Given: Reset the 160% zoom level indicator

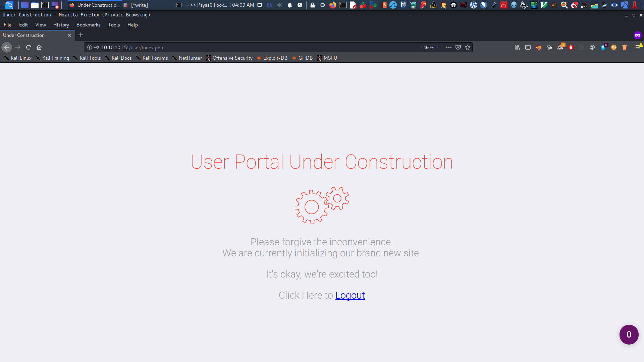Looking at the screenshot, I should 429,48.
